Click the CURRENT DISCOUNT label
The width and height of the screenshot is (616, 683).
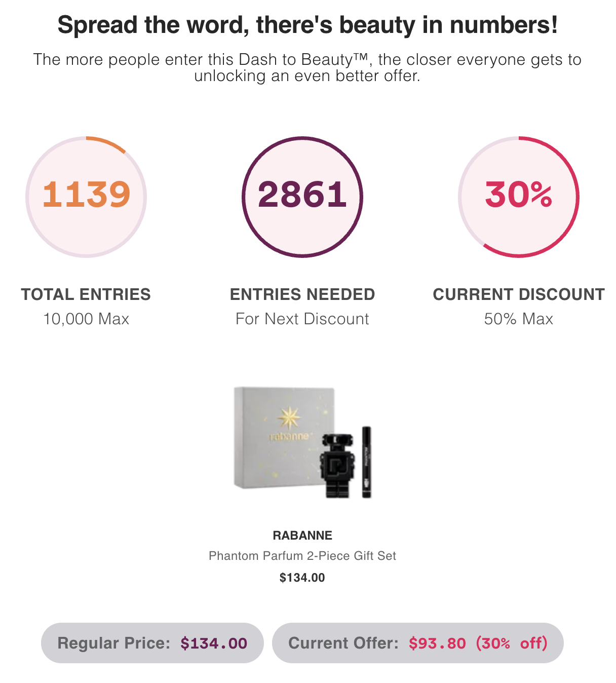tap(518, 294)
